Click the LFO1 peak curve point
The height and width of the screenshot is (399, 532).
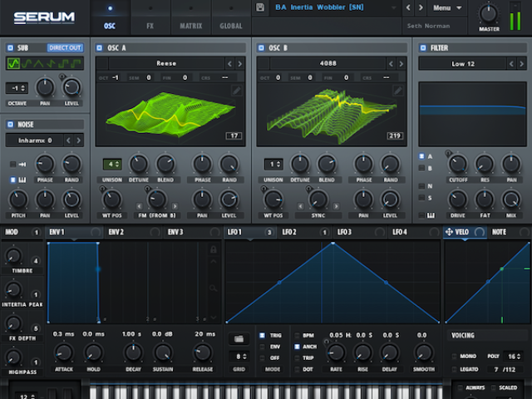coord(332,244)
